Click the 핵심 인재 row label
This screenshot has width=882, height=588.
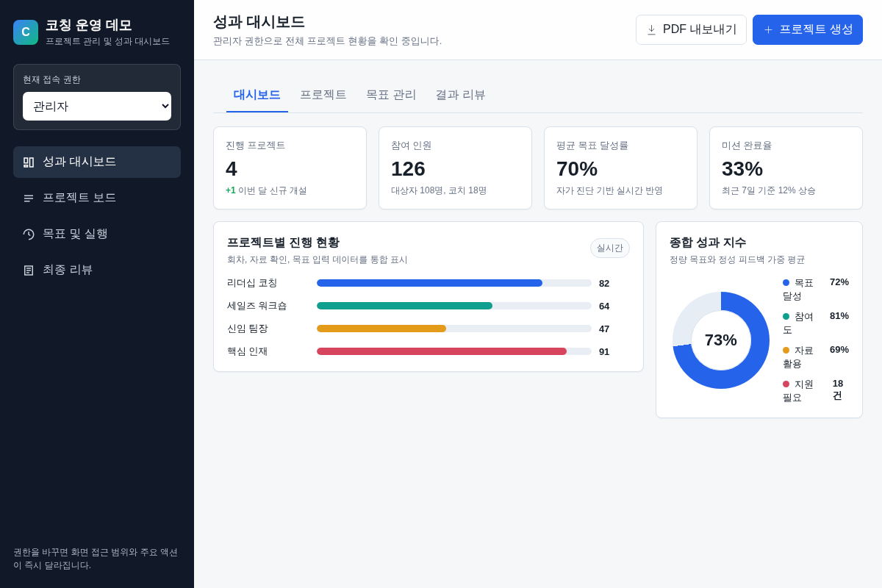(x=248, y=351)
